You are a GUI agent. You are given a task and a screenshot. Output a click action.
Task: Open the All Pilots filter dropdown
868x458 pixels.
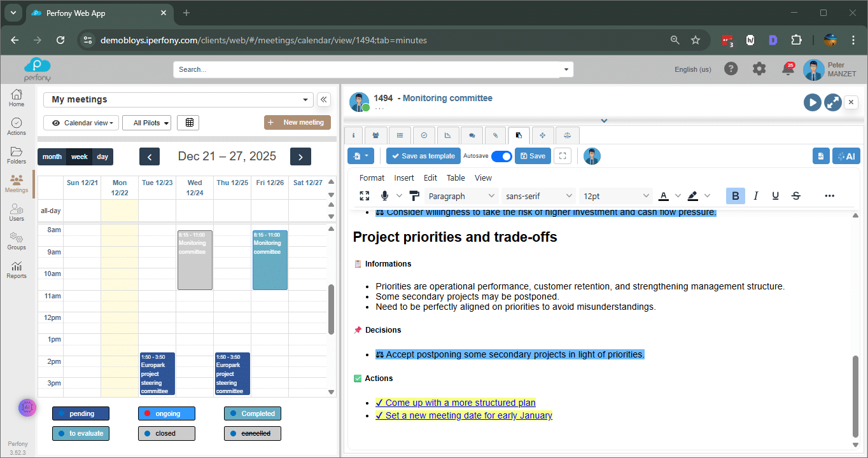[x=147, y=123]
